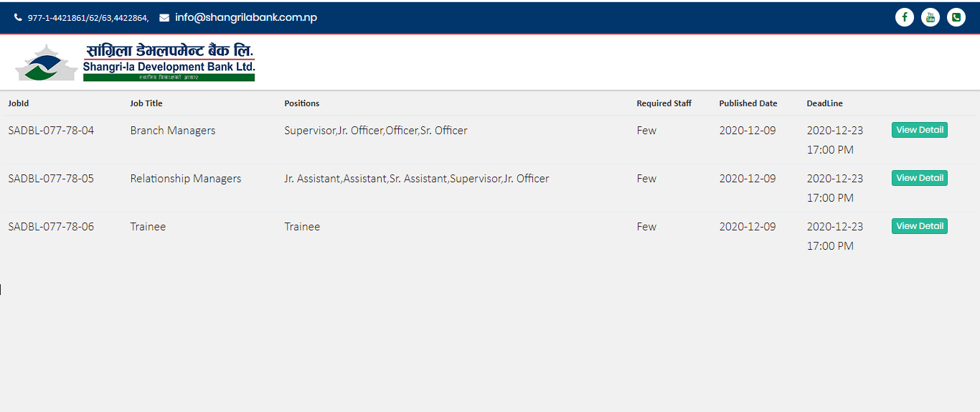Click the Published Date column header
Viewport: 980px width, 412px height.
748,103
